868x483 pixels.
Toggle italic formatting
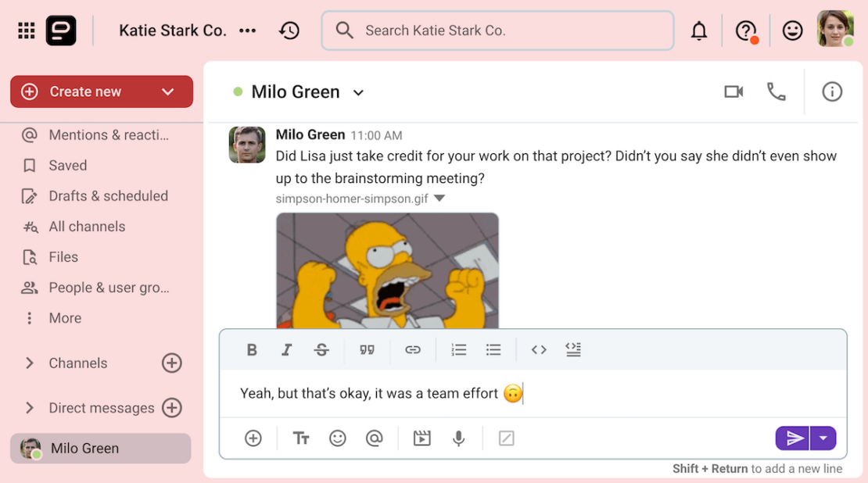coord(286,350)
